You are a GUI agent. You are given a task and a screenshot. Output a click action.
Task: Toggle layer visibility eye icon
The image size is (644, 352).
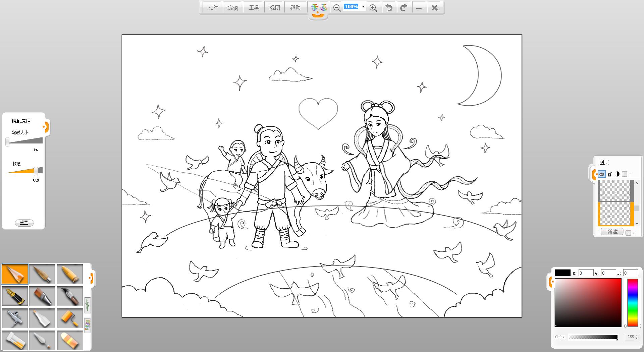coord(602,174)
